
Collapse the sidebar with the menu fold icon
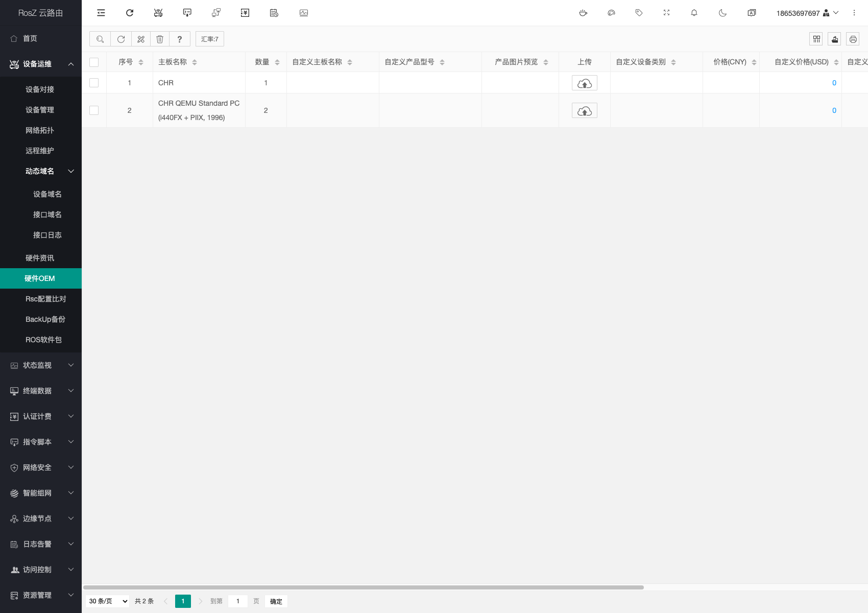click(x=101, y=13)
